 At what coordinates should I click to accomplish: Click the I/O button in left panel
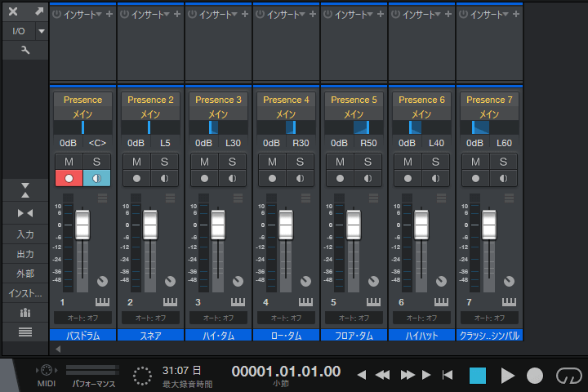click(x=18, y=31)
